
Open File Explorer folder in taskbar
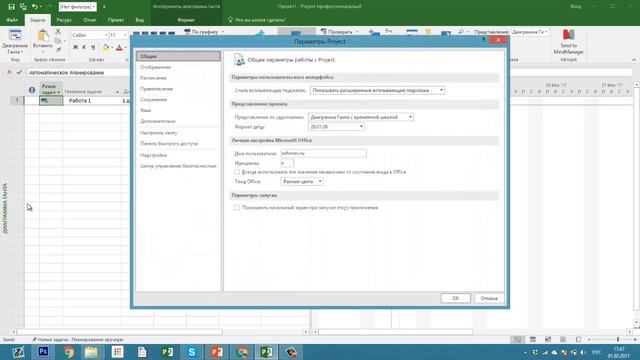[x=91, y=352]
